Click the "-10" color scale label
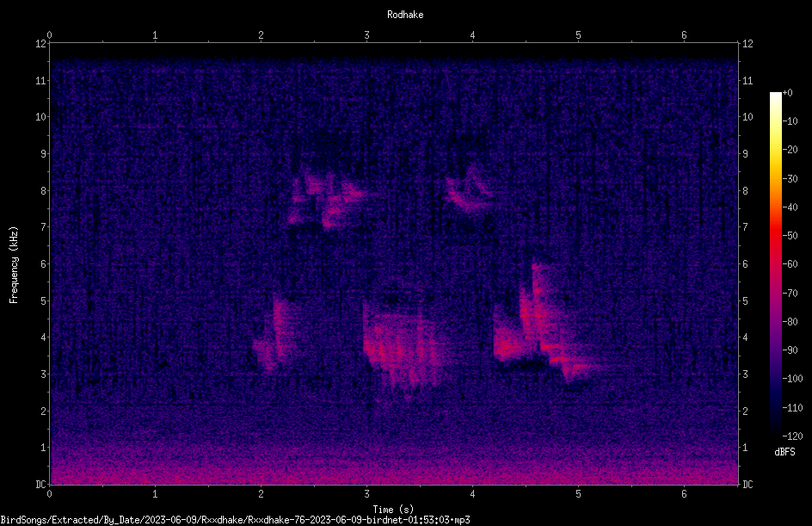The image size is (812, 526). [x=790, y=121]
